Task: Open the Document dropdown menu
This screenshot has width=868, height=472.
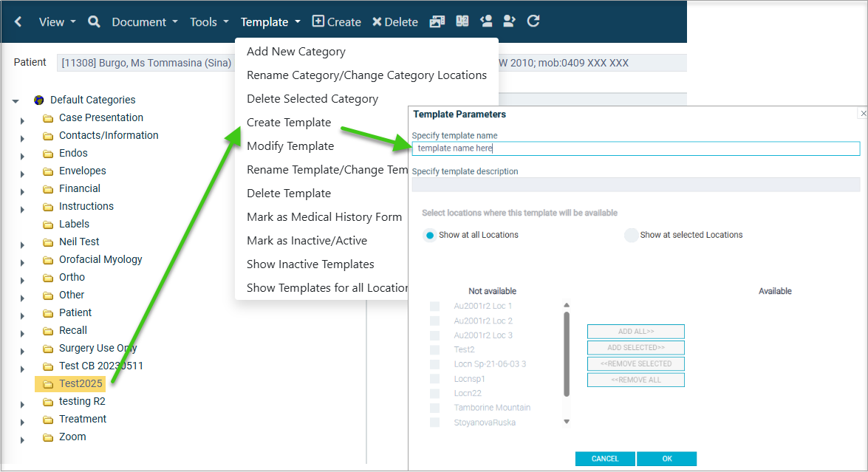Action: click(145, 22)
